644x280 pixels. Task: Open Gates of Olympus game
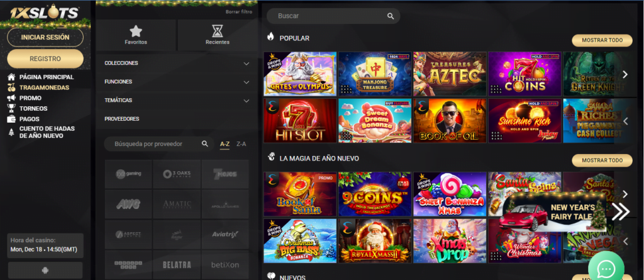coord(300,74)
